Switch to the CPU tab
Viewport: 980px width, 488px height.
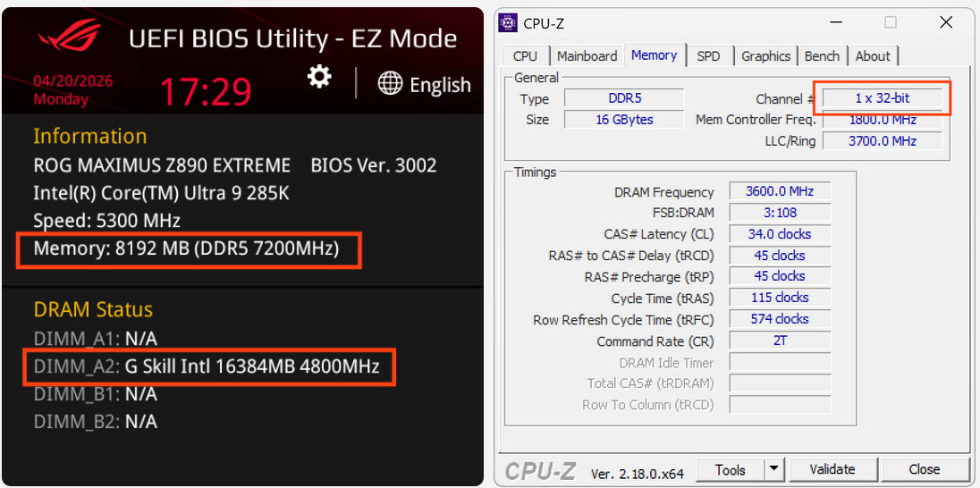click(x=525, y=55)
